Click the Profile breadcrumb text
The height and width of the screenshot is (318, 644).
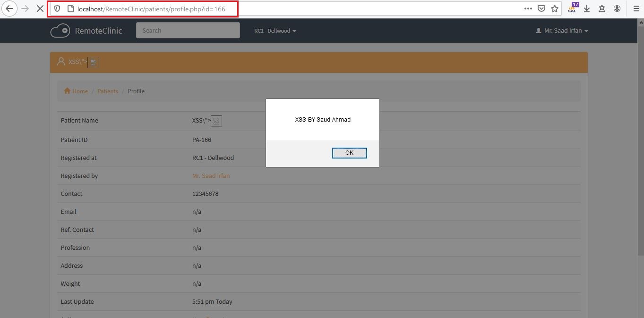point(136,91)
